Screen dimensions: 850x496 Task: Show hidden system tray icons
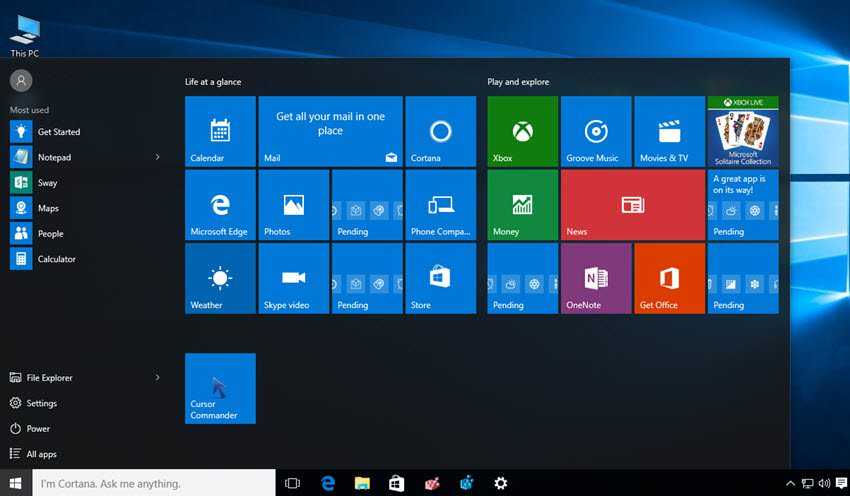[x=790, y=484]
